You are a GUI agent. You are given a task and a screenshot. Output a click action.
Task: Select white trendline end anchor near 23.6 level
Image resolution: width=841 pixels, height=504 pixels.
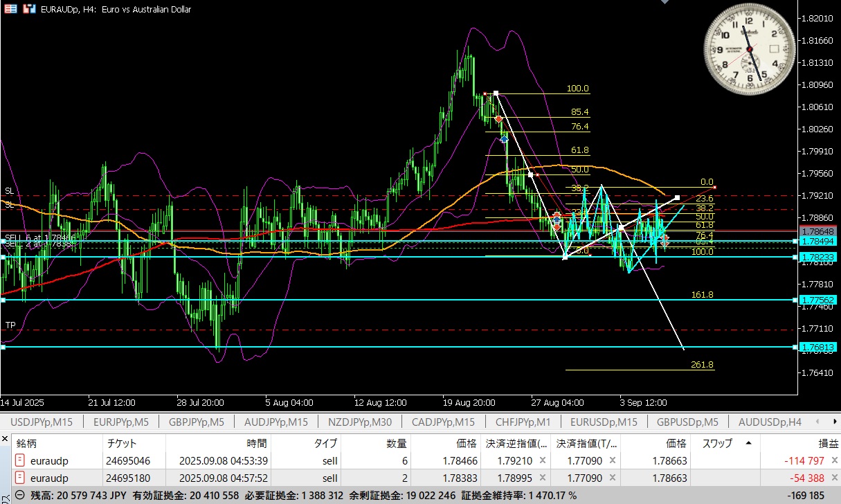[677, 199]
